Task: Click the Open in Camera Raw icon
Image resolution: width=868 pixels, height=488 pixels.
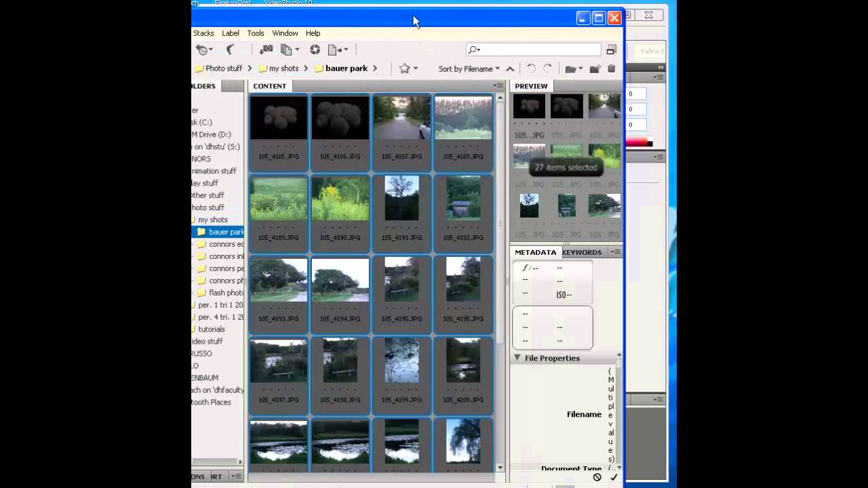Action: pyautogui.click(x=315, y=49)
